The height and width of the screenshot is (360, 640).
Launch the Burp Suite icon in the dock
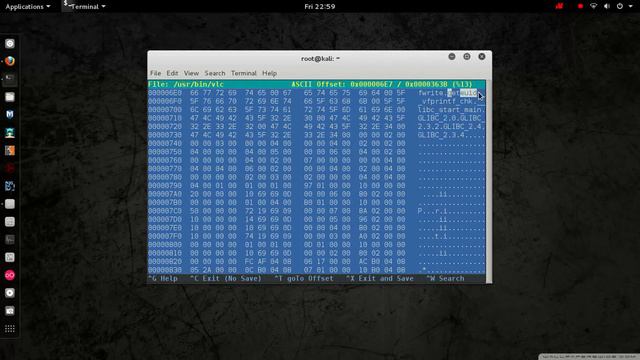[10, 150]
